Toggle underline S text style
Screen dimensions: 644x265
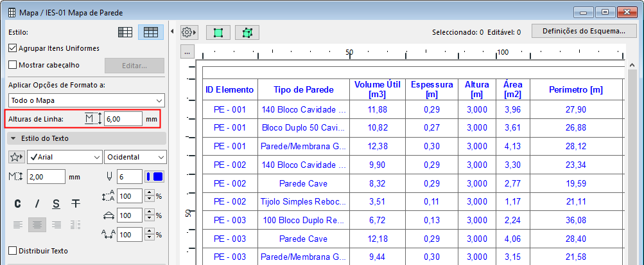[57, 203]
